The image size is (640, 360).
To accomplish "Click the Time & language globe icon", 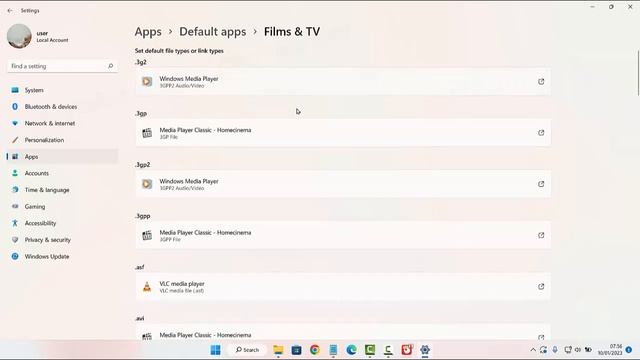I will pyautogui.click(x=15, y=190).
